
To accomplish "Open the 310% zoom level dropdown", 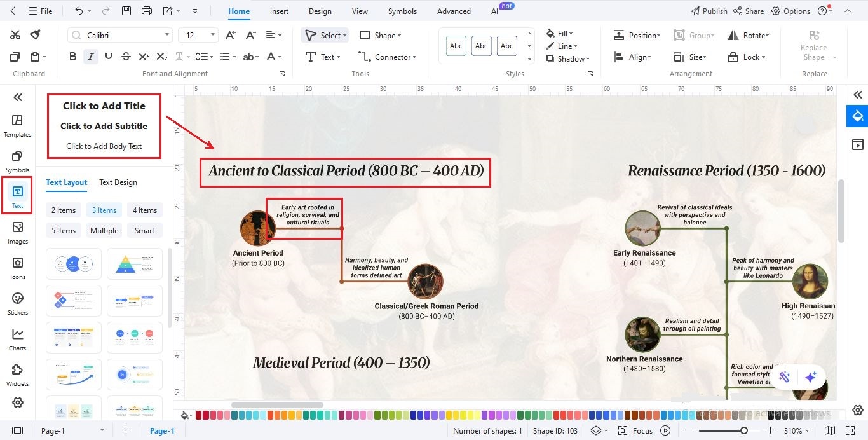I will point(797,430).
